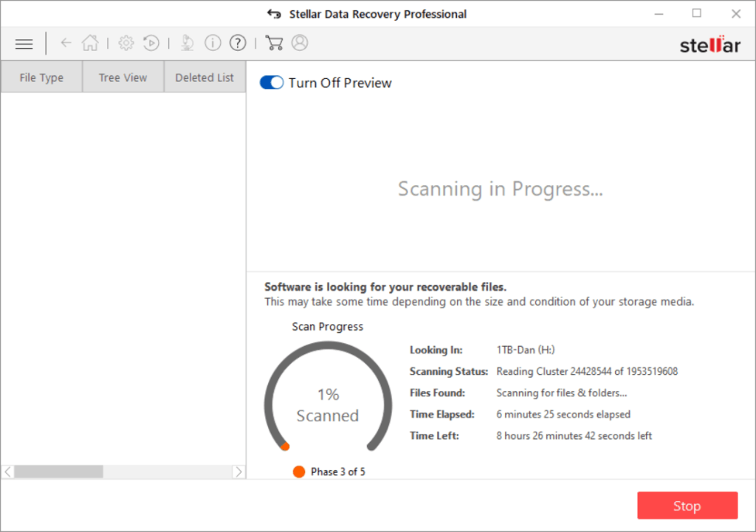Open the settings gear icon
The image size is (756, 532).
point(126,44)
